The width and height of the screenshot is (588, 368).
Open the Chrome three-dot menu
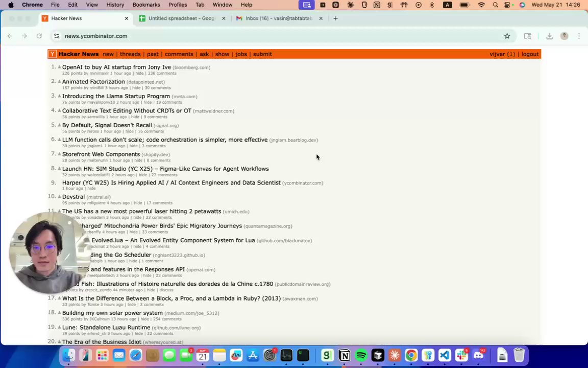pos(579,36)
